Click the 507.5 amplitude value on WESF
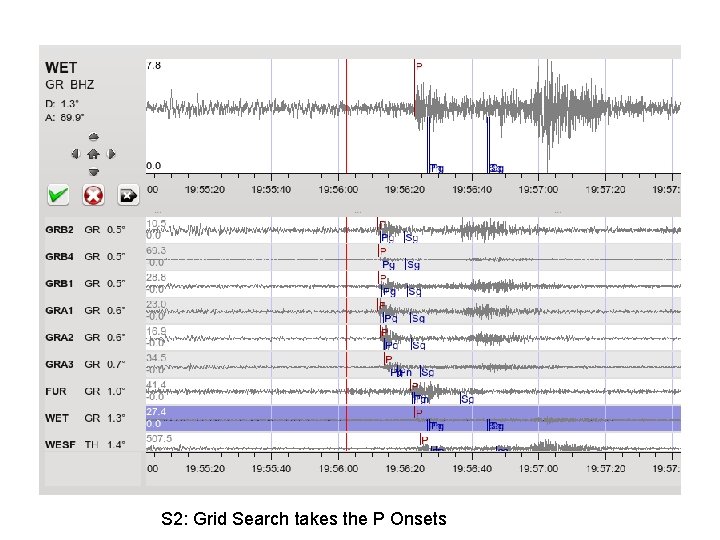Viewport: 720px width, 540px height. tap(159, 439)
